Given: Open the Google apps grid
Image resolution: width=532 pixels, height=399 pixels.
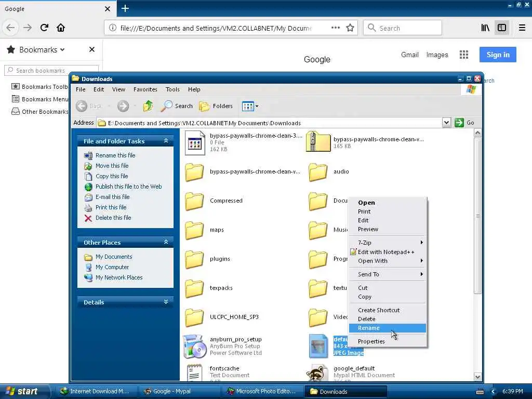Looking at the screenshot, I should click(464, 55).
